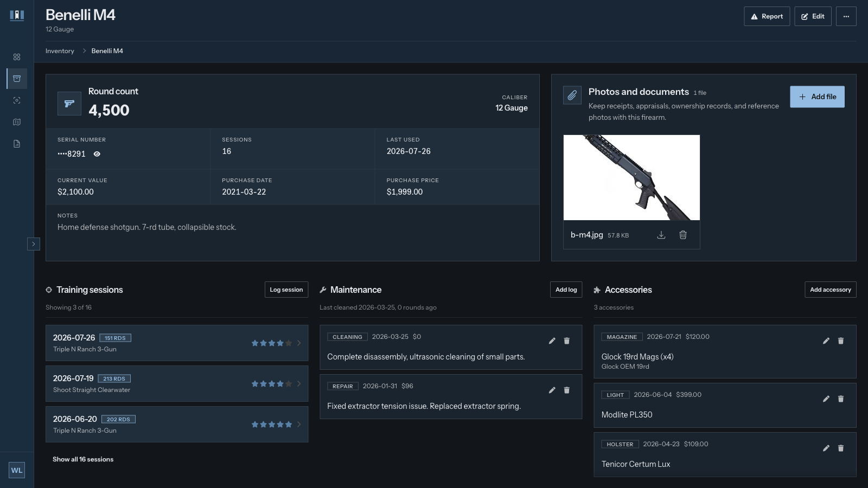Edit the Cleaning maintenance log

pyautogui.click(x=552, y=341)
